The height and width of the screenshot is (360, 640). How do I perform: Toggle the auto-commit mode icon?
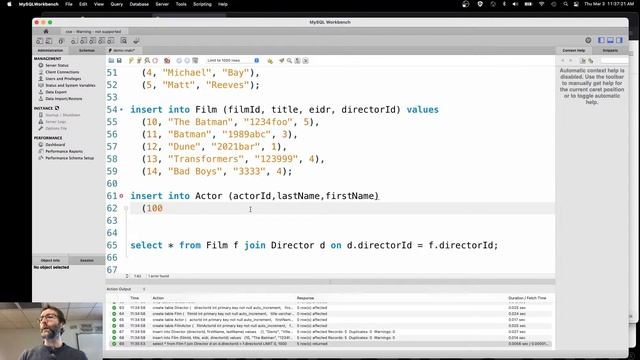[x=195, y=60]
